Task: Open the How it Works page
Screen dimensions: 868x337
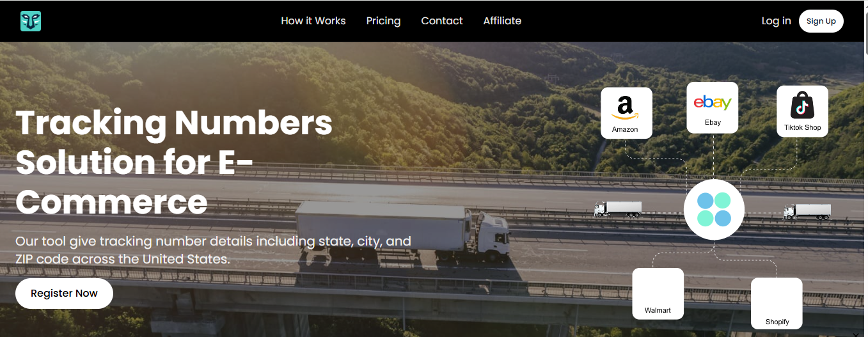Action: click(x=313, y=21)
